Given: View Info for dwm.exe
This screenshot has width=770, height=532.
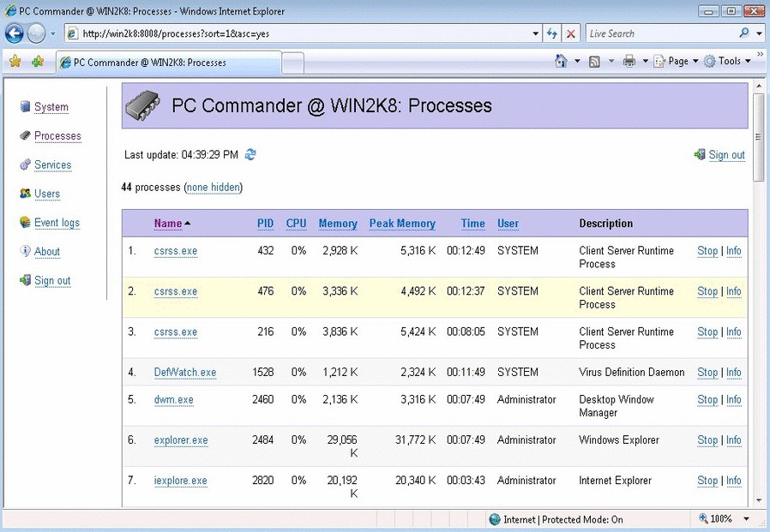Looking at the screenshot, I should [x=734, y=400].
